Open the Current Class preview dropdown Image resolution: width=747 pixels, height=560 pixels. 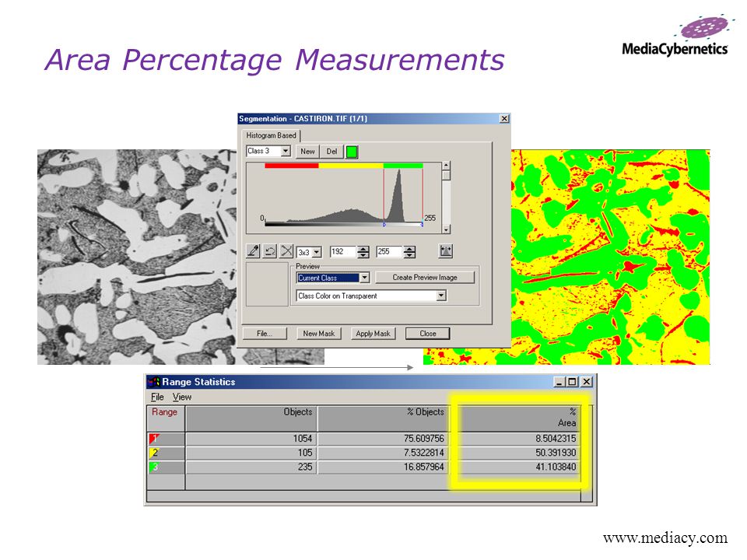pos(364,278)
